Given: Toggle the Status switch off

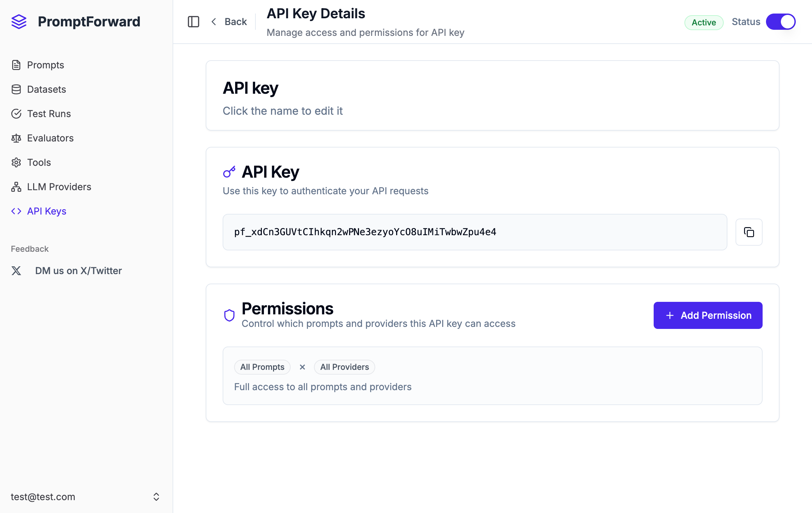Looking at the screenshot, I should point(781,21).
